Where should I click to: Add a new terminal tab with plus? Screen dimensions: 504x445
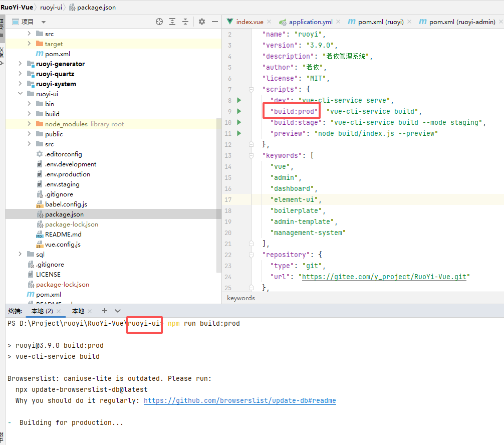105,311
